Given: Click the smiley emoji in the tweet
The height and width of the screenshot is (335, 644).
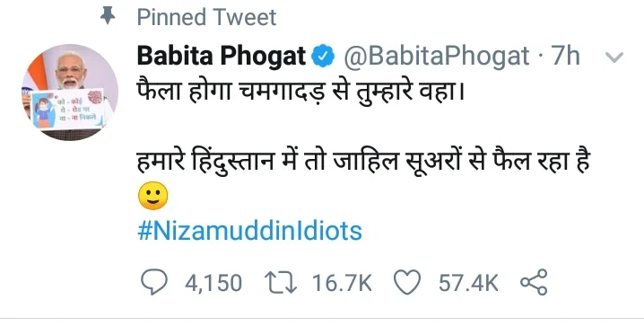Looking at the screenshot, I should [152, 196].
